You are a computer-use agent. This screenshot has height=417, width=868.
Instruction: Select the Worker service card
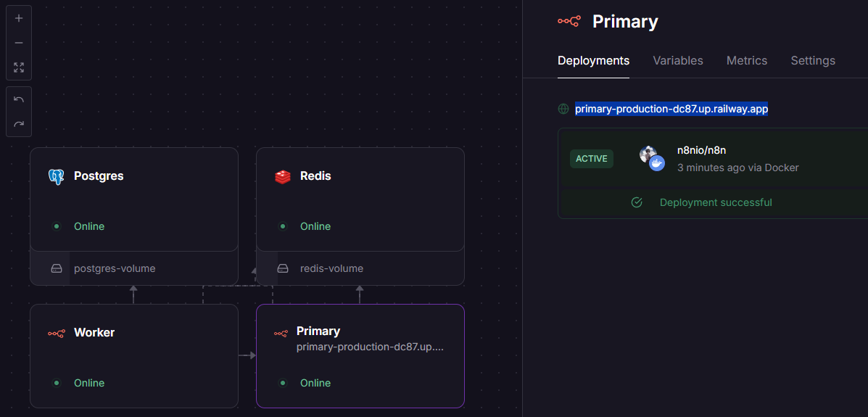134,356
